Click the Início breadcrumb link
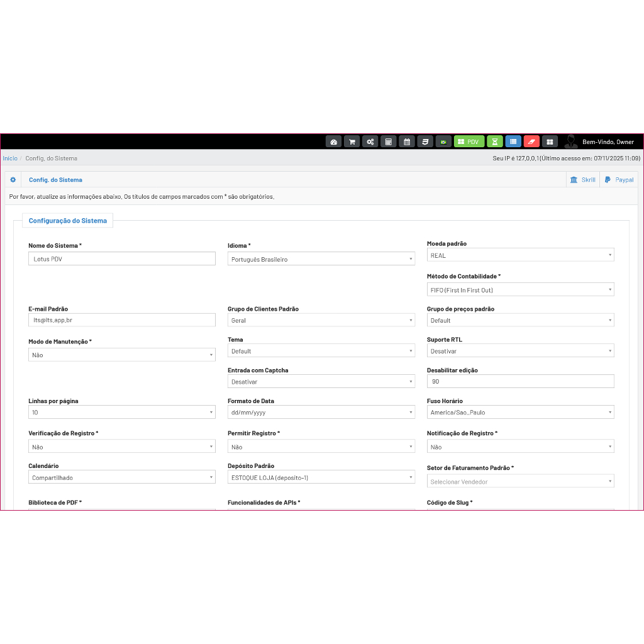 10,158
